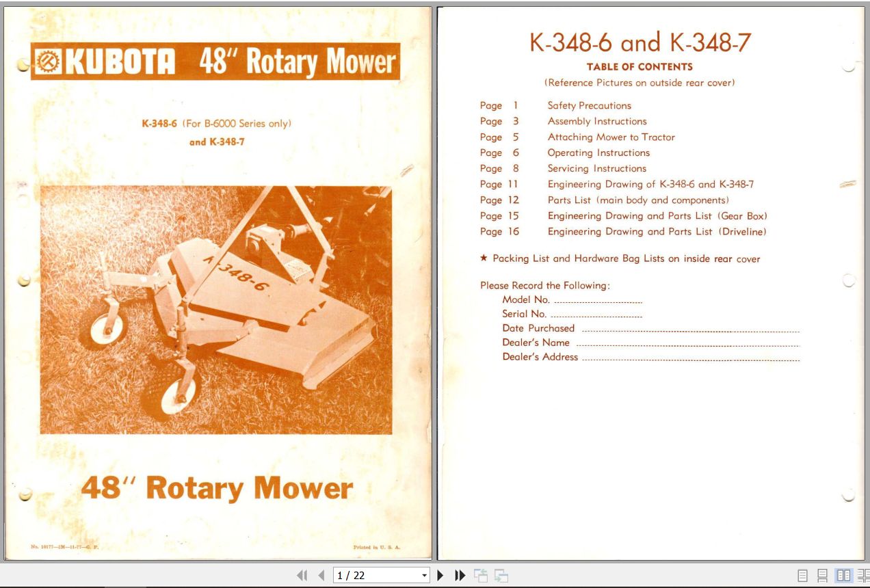Click 'Operating Instructions' contents entry
Viewport: 870px width, 588px height.
point(598,152)
